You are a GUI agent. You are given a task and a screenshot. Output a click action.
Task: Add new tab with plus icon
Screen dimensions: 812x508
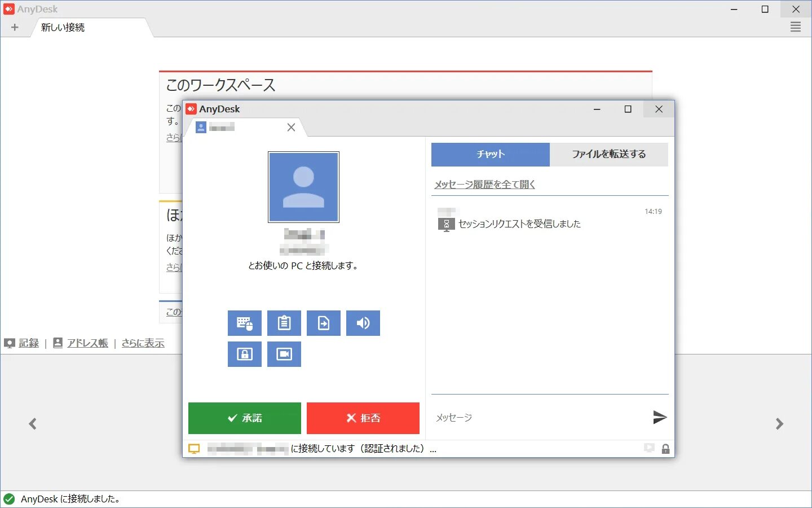15,27
